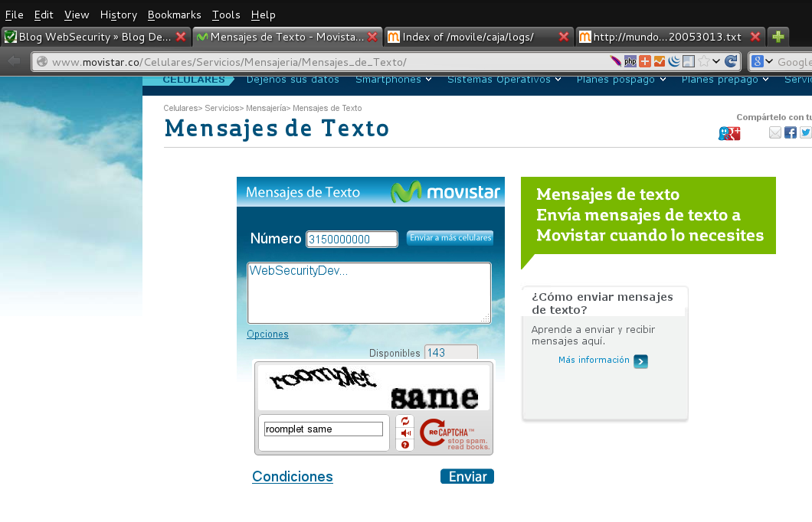Close the Blog WebSecurity tab
Screen dimensions: 812x522
180,37
